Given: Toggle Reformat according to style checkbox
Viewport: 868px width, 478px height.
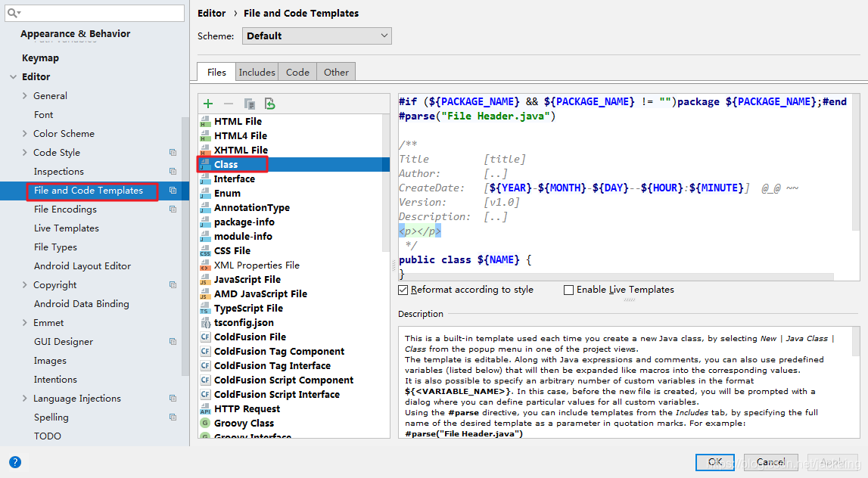Looking at the screenshot, I should (x=403, y=290).
